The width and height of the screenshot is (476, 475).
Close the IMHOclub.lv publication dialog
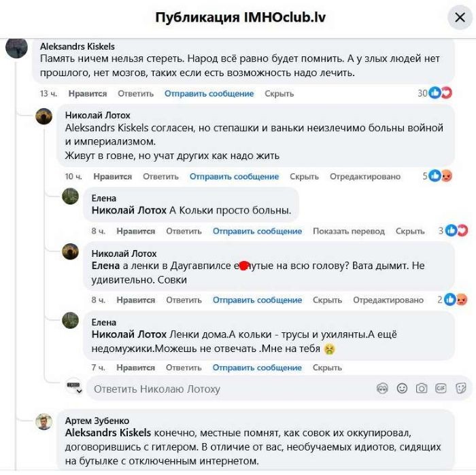[x=459, y=18]
